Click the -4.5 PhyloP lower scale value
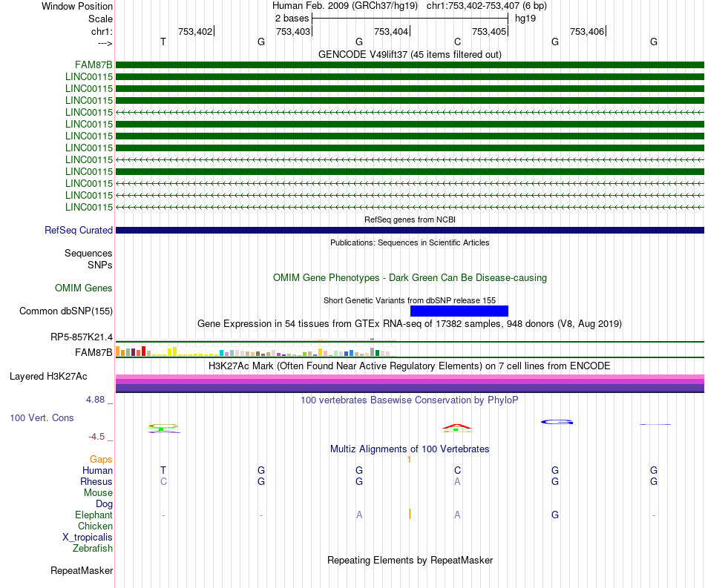 (96, 437)
